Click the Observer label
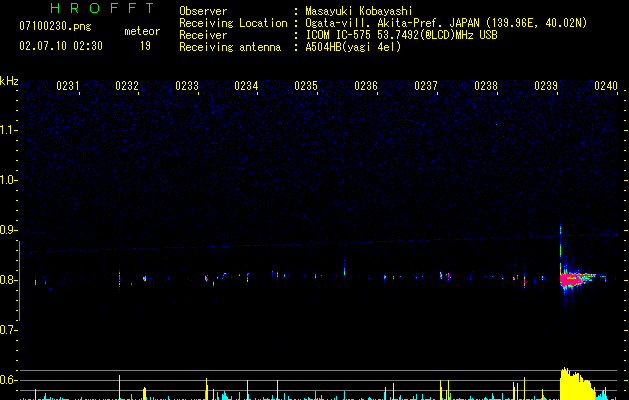 click(x=203, y=11)
